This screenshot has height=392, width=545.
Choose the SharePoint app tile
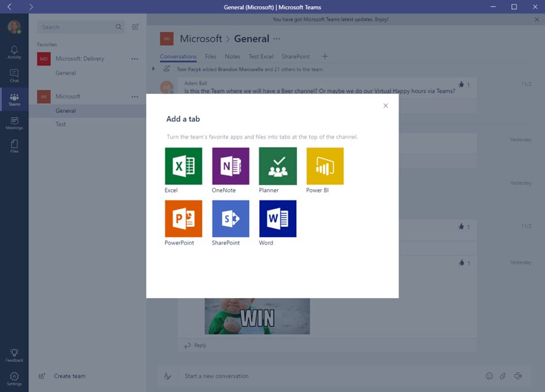[x=231, y=219]
